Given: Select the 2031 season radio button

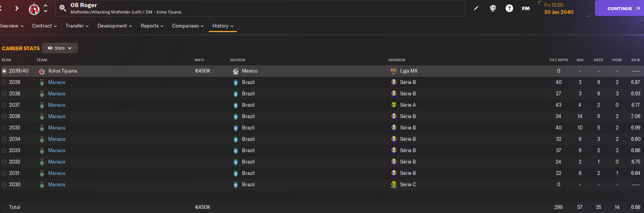Looking at the screenshot, I should click(x=5, y=173).
